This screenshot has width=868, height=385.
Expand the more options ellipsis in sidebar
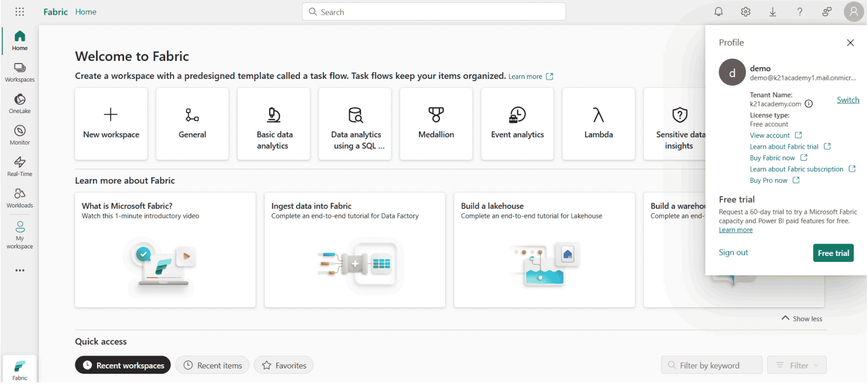click(20, 270)
